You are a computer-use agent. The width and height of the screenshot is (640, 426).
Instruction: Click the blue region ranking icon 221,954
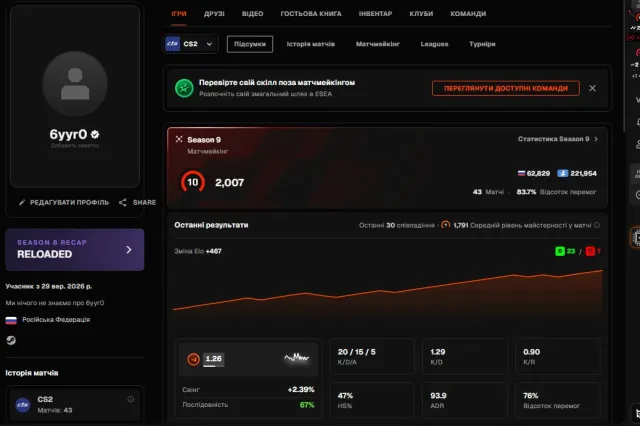tap(577, 173)
